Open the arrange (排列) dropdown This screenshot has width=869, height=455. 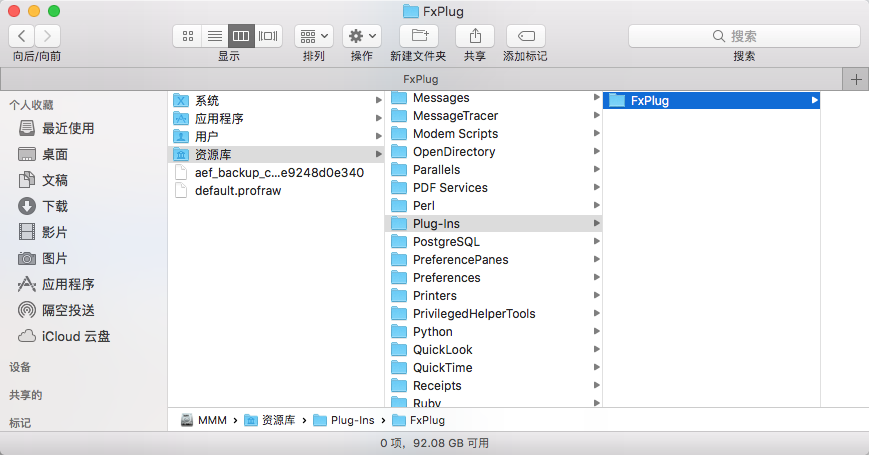point(314,36)
